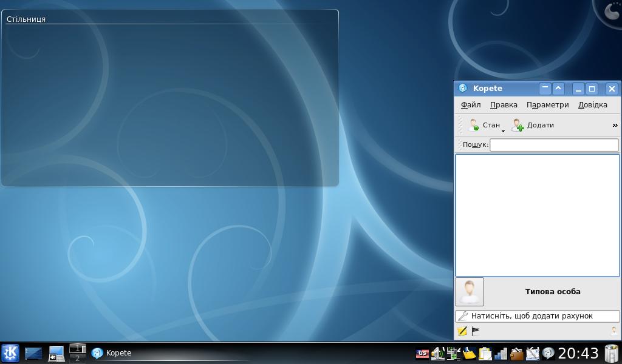The width and height of the screenshot is (622, 364).
Task: Click the battery monitor tray icon
Action: pos(453,354)
